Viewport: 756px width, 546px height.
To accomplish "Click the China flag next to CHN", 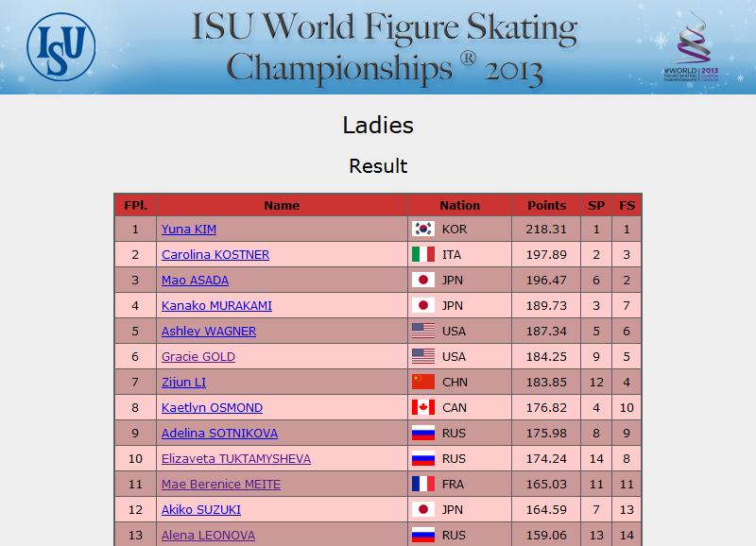I will 423,383.
